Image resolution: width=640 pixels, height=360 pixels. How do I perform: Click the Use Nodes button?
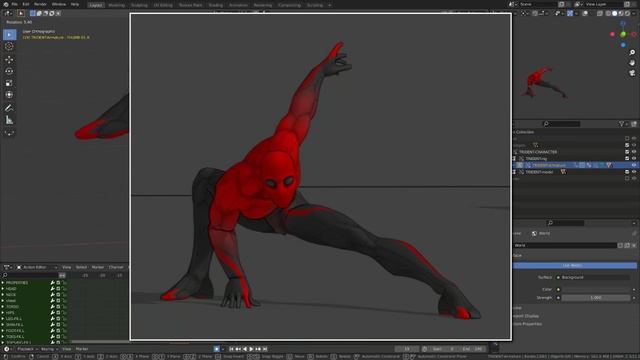click(575, 266)
